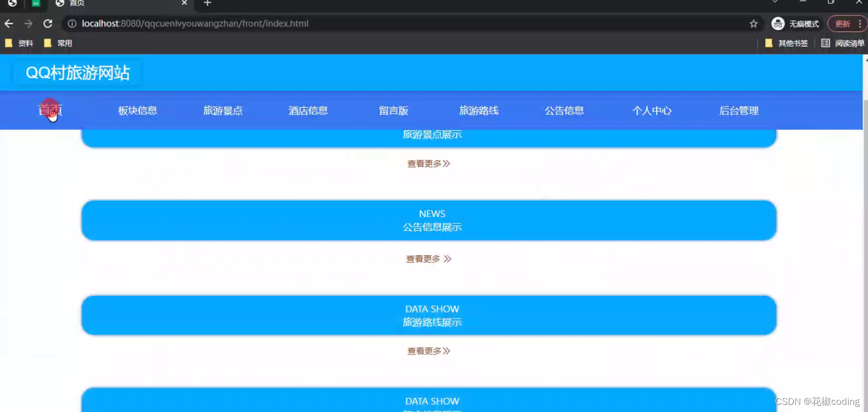The width and height of the screenshot is (868, 412).
Task: Open 公告信息 navigation item
Action: tap(564, 111)
